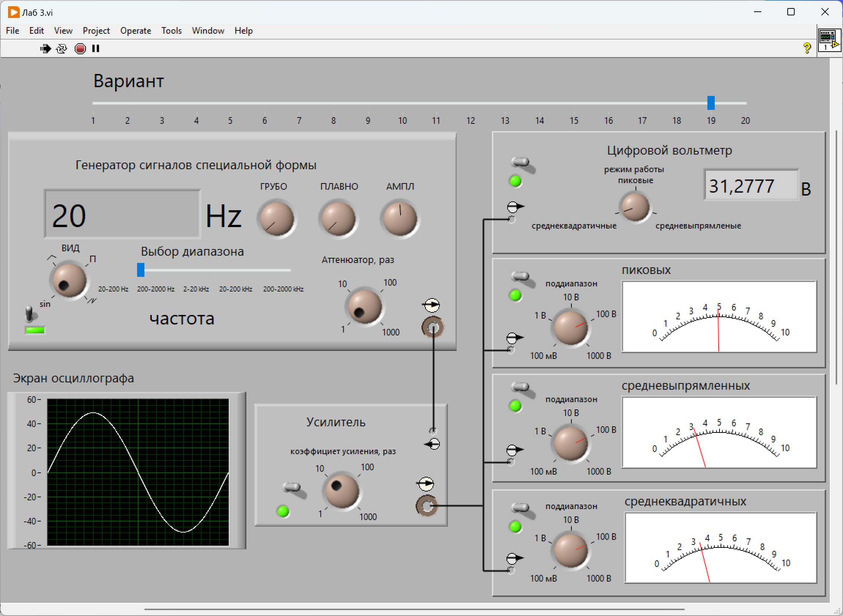Toggle the digital voltmeter power switch
The width and height of the screenshot is (843, 616).
click(522, 165)
